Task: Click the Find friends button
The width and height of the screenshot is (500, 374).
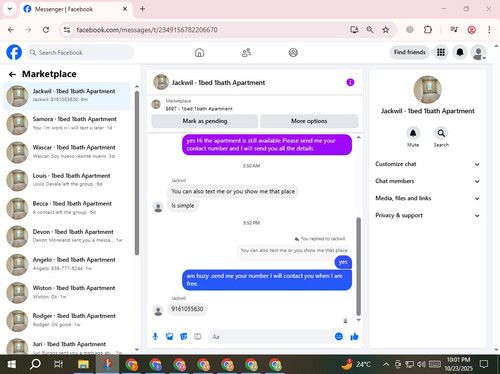Action: click(410, 52)
